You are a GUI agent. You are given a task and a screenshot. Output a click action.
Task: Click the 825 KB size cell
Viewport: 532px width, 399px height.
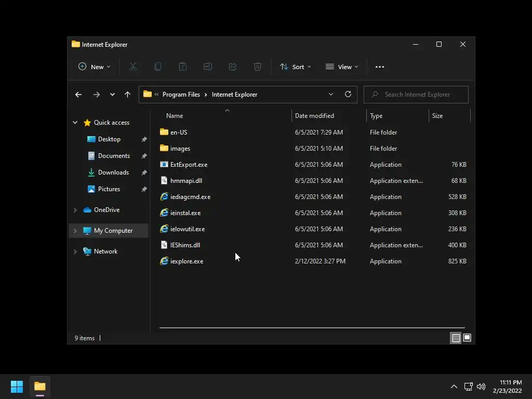point(457,261)
